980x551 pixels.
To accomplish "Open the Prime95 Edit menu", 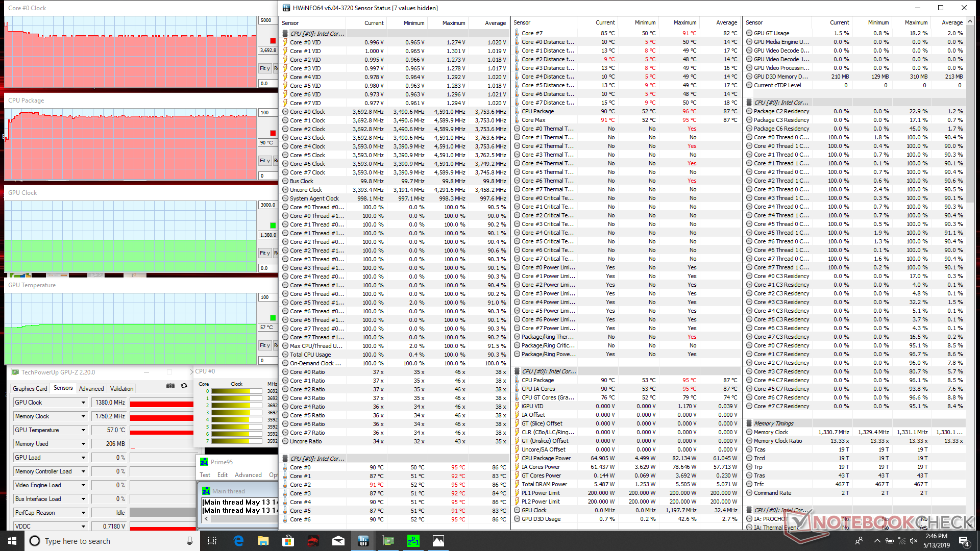I will [223, 475].
